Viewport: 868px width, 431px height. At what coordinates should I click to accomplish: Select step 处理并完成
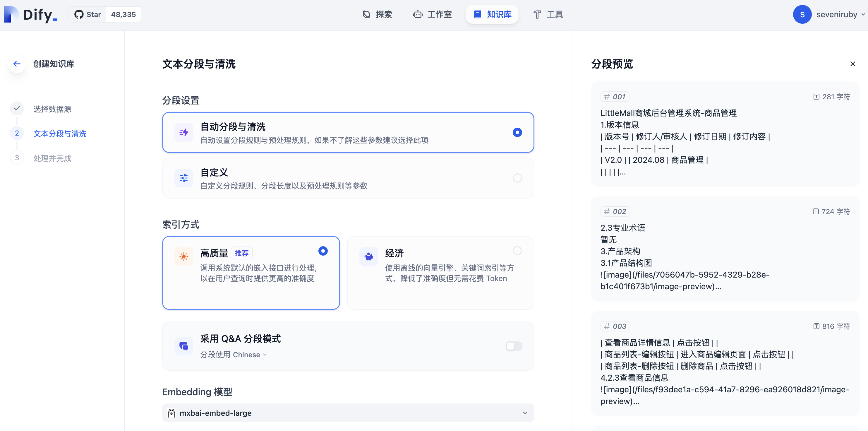(52, 158)
